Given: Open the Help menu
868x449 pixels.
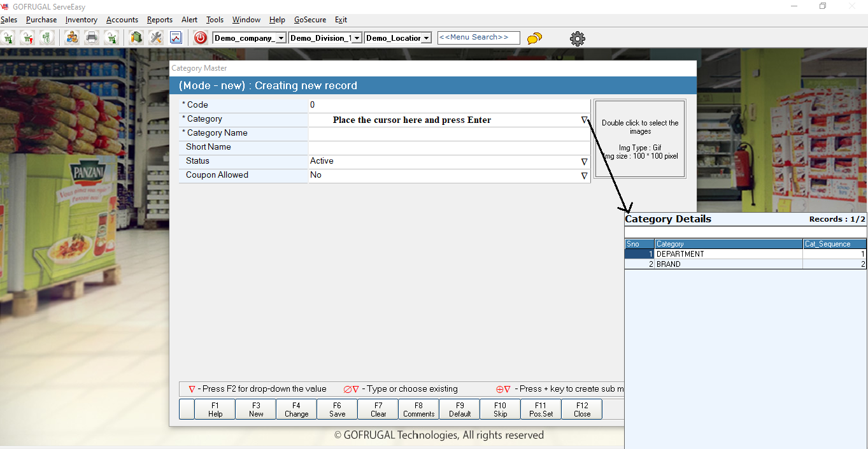Looking at the screenshot, I should pos(277,20).
